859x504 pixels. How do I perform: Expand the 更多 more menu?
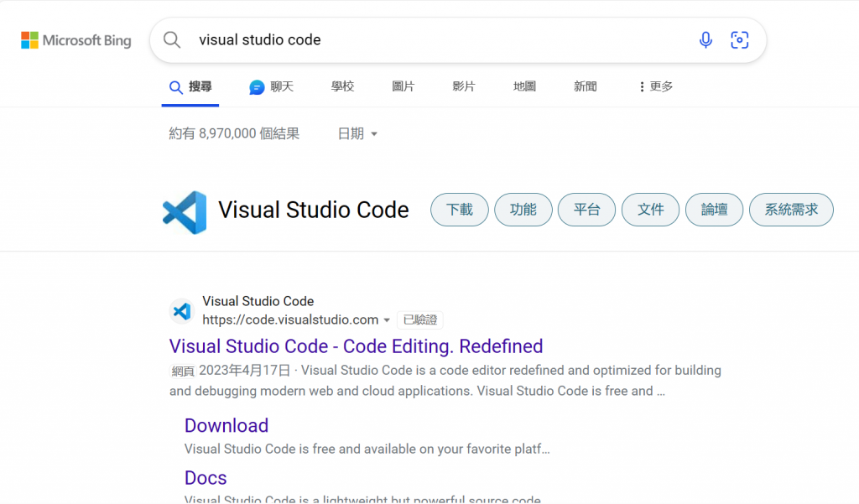click(x=656, y=86)
